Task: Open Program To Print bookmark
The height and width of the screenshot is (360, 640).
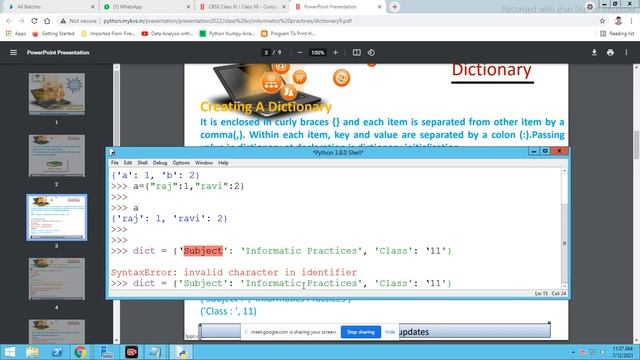Action: click(x=288, y=33)
